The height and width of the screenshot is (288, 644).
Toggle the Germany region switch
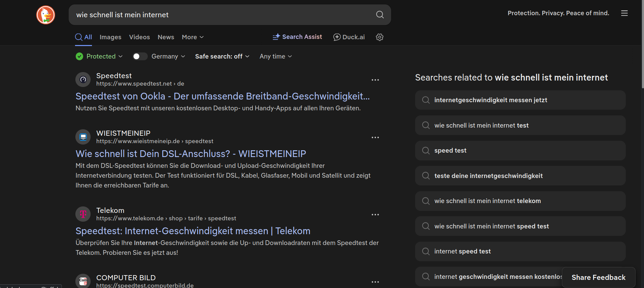[x=140, y=57]
